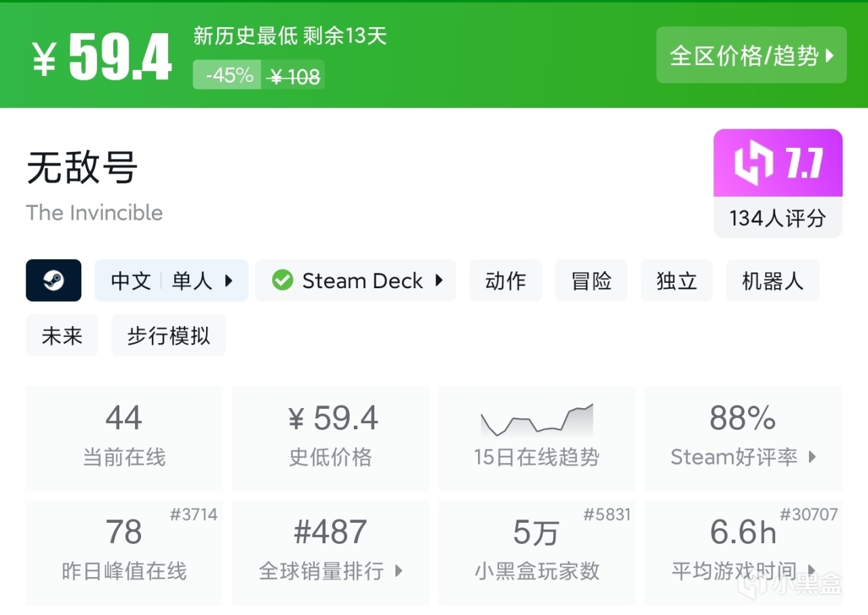Select the 机器人 tag
Viewport: 868px width, 615px height.
[x=772, y=280]
